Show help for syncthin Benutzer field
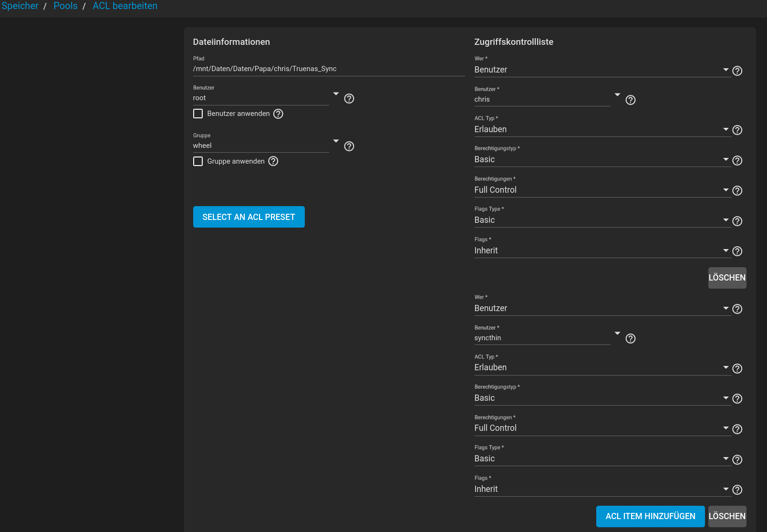Screen dimensions: 767x532 (x=630, y=339)
